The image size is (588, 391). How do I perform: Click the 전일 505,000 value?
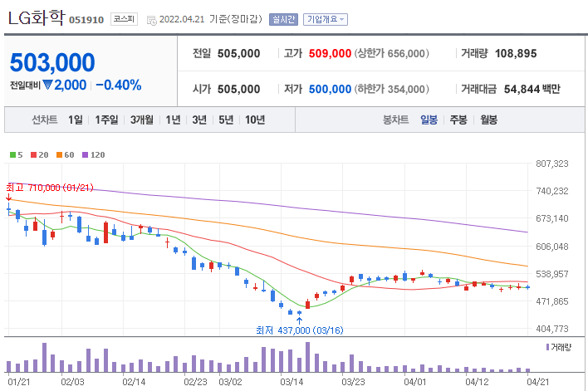click(239, 54)
